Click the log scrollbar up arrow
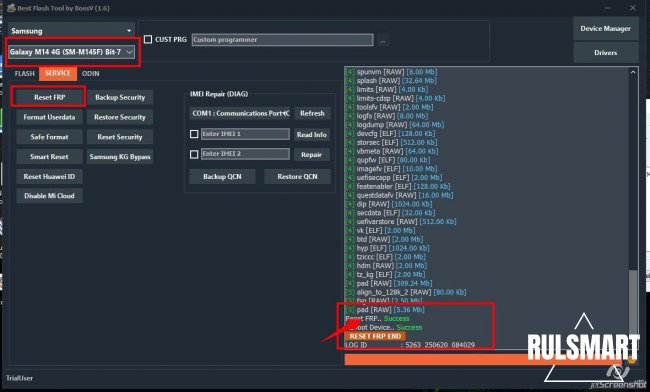 click(633, 72)
